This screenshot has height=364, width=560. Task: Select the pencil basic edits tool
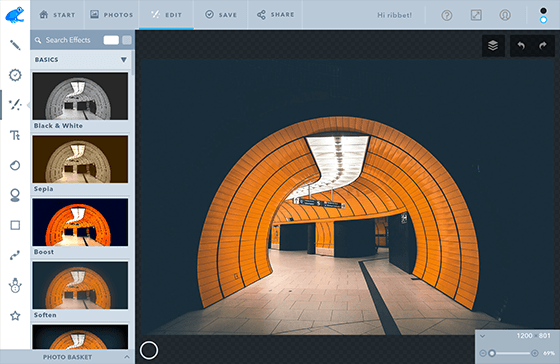click(x=15, y=45)
